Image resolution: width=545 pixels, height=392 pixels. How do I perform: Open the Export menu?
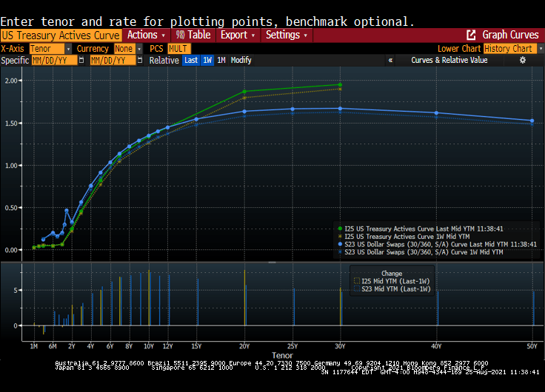(237, 35)
